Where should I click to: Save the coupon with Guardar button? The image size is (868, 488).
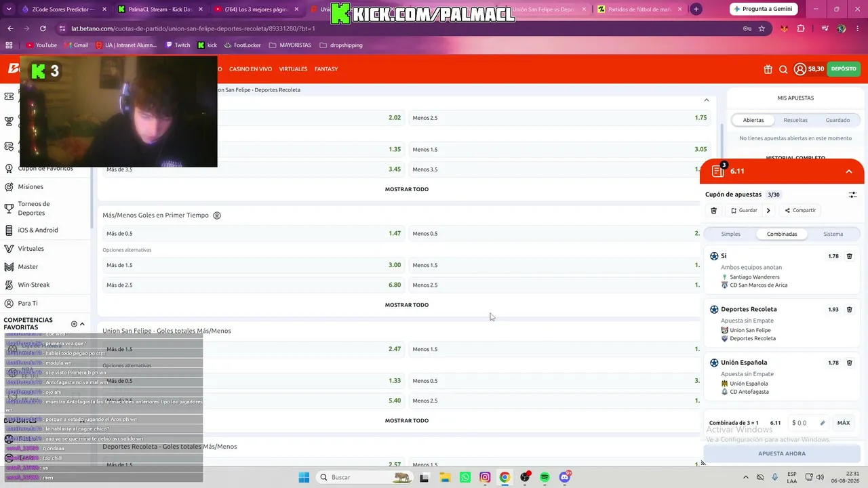click(x=744, y=211)
